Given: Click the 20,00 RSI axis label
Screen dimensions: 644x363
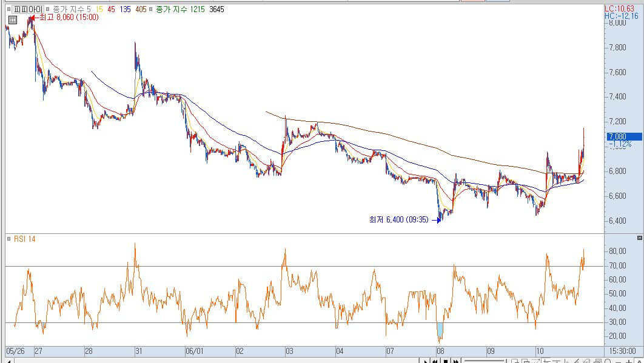Looking at the screenshot, I should 618,336.
